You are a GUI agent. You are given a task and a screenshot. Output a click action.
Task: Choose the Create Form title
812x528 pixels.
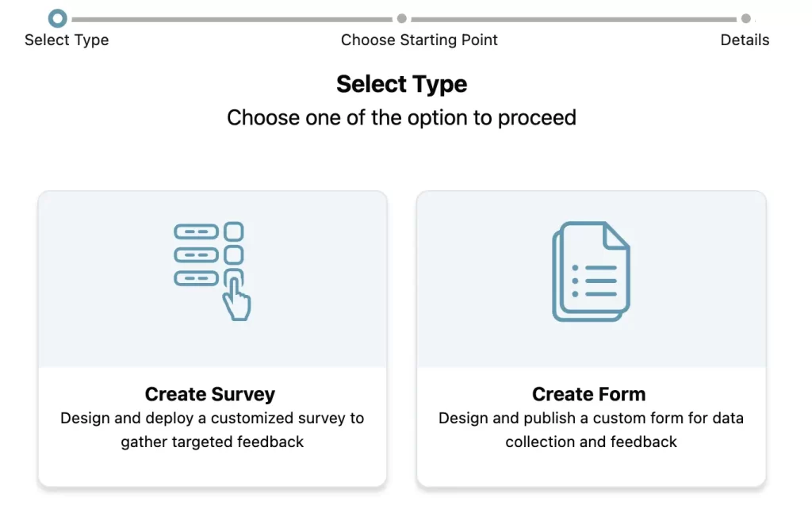589,394
